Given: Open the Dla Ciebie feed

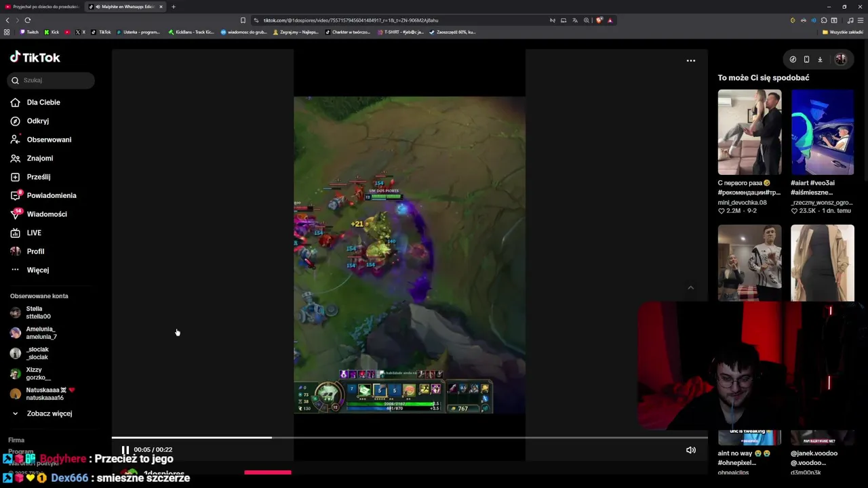Looking at the screenshot, I should point(43,102).
